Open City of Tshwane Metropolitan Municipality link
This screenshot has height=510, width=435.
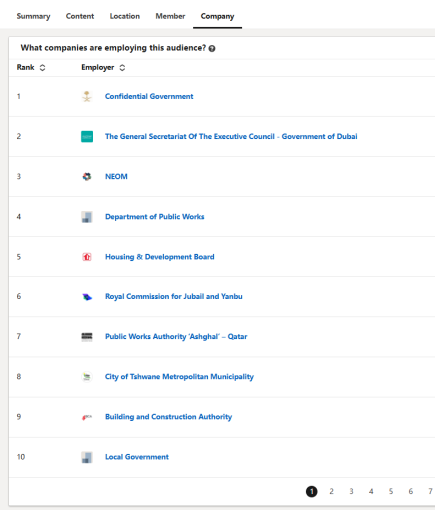(179, 377)
